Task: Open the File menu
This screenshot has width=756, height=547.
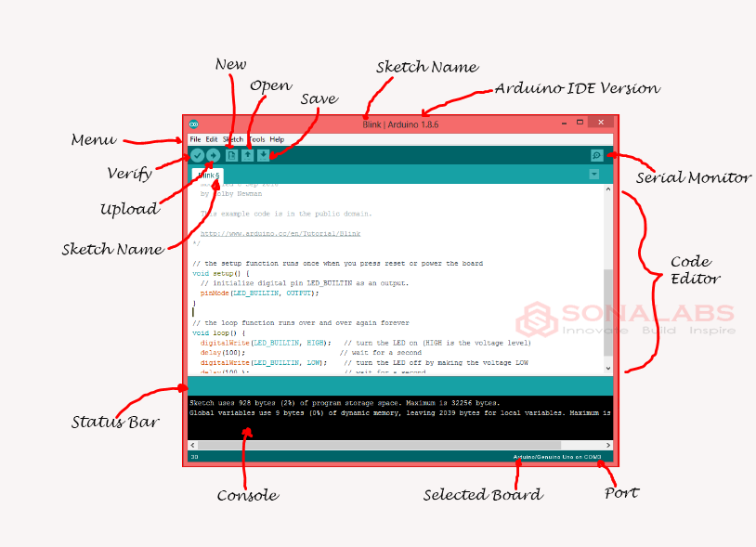Action: (195, 139)
